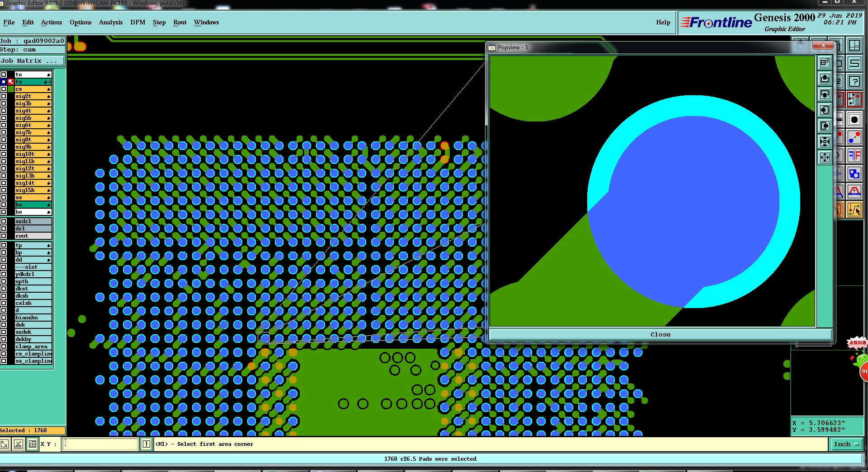The height and width of the screenshot is (472, 868).
Task: Click the red trapezoid etch-compensate icon
Action: click(854, 192)
